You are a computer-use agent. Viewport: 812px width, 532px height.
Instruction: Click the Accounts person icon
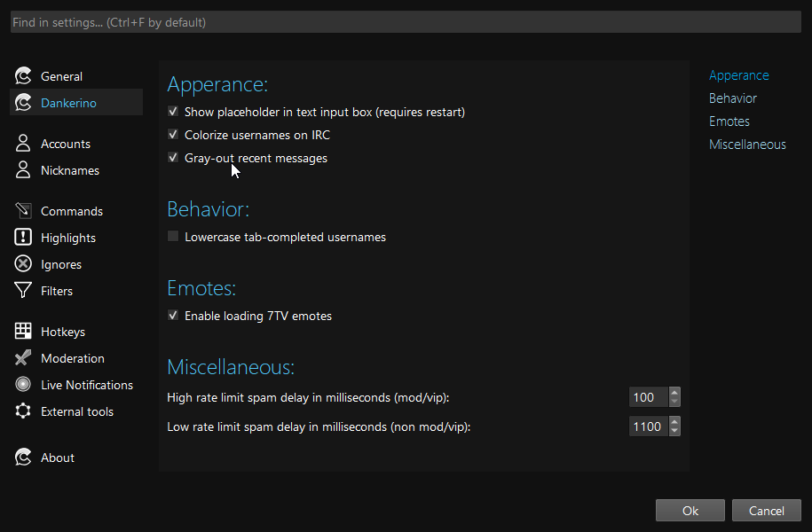[23, 144]
